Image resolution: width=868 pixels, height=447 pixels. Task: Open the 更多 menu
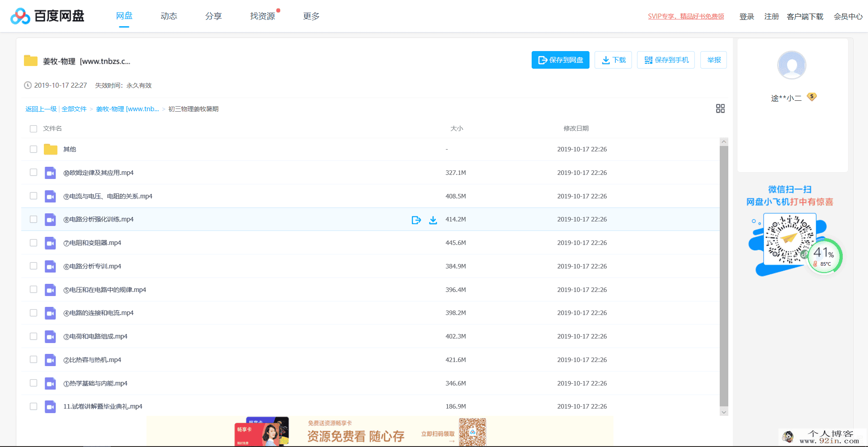click(x=311, y=16)
